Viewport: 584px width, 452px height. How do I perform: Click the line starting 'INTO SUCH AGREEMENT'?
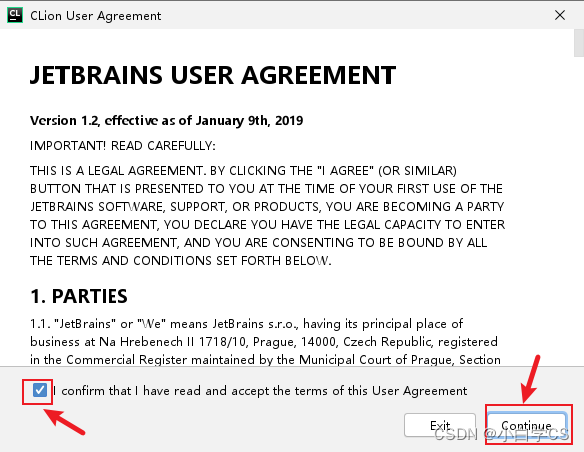click(258, 243)
